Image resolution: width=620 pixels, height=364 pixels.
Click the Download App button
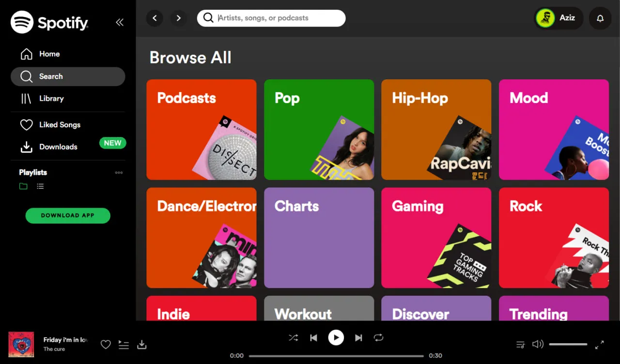68,215
